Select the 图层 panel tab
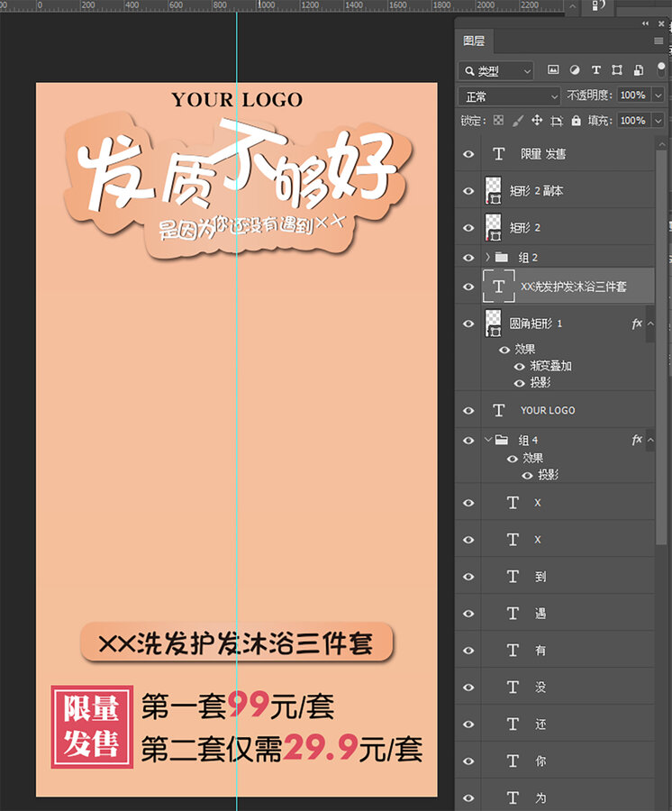This screenshot has height=811, width=672. click(474, 41)
